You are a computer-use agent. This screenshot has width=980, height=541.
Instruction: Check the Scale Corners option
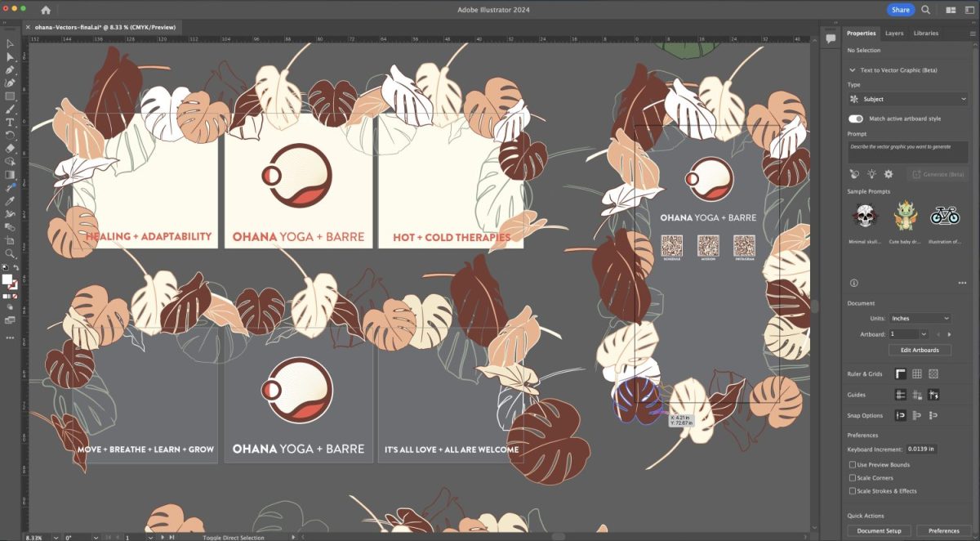pyautogui.click(x=853, y=478)
